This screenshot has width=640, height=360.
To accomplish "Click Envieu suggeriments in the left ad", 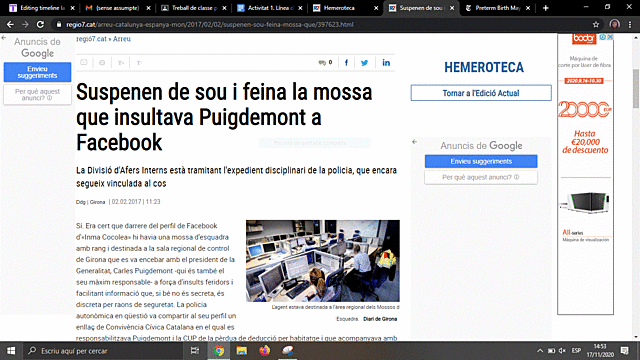I will point(37,72).
